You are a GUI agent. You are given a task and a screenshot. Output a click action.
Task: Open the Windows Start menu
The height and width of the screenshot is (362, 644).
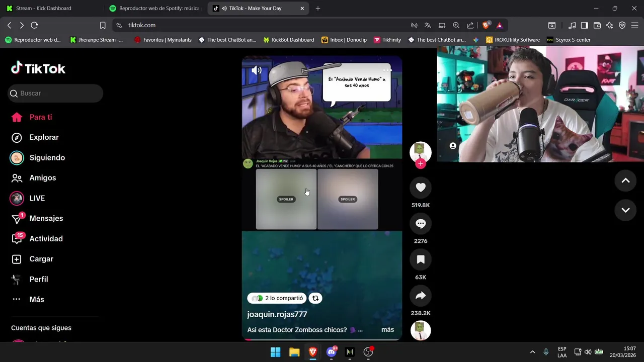276,352
